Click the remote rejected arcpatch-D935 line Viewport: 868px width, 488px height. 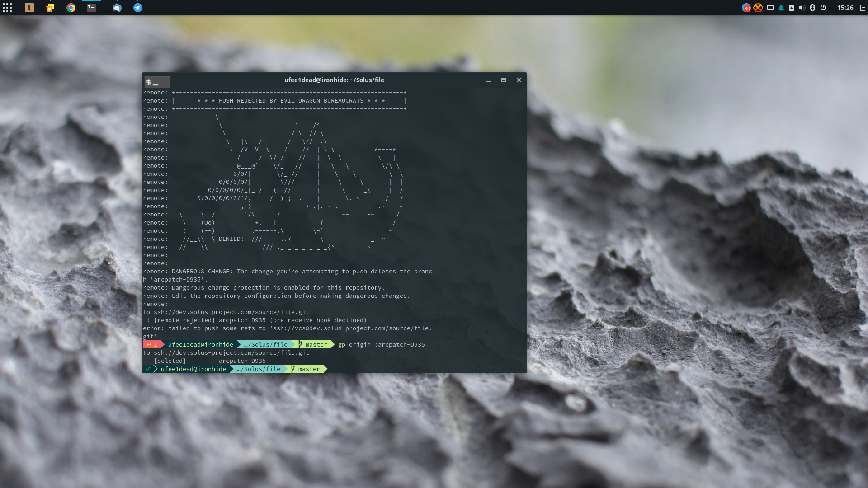click(x=256, y=320)
